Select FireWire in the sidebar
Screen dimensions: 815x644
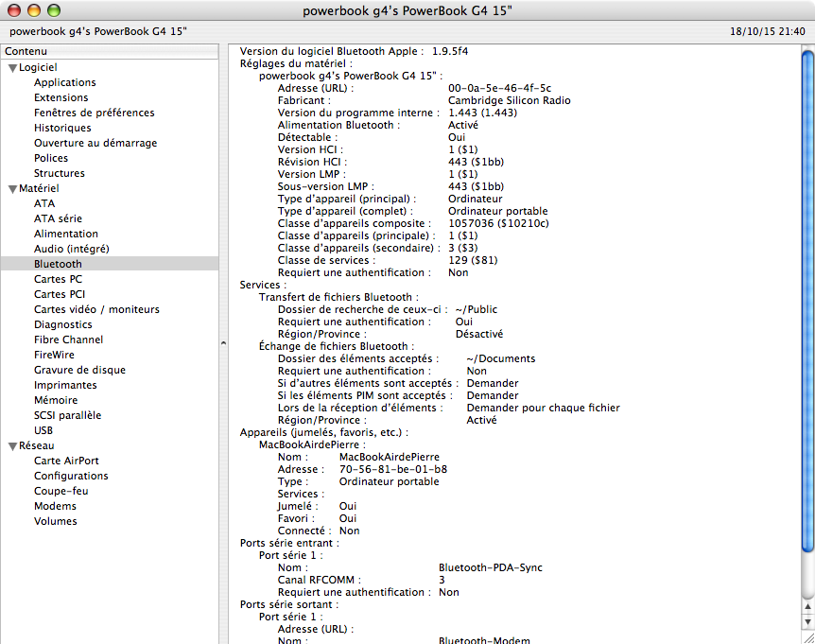coord(54,355)
